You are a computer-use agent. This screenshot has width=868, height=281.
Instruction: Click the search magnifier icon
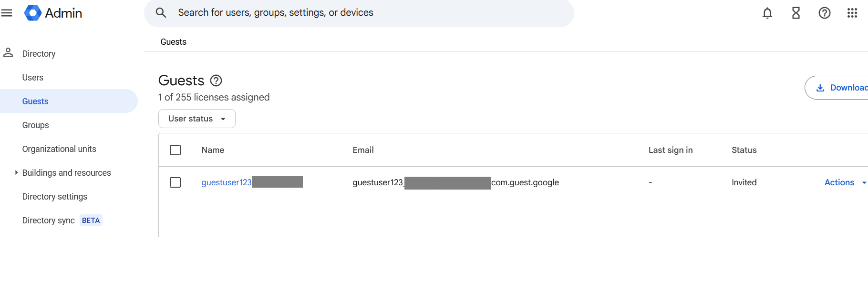click(x=161, y=13)
